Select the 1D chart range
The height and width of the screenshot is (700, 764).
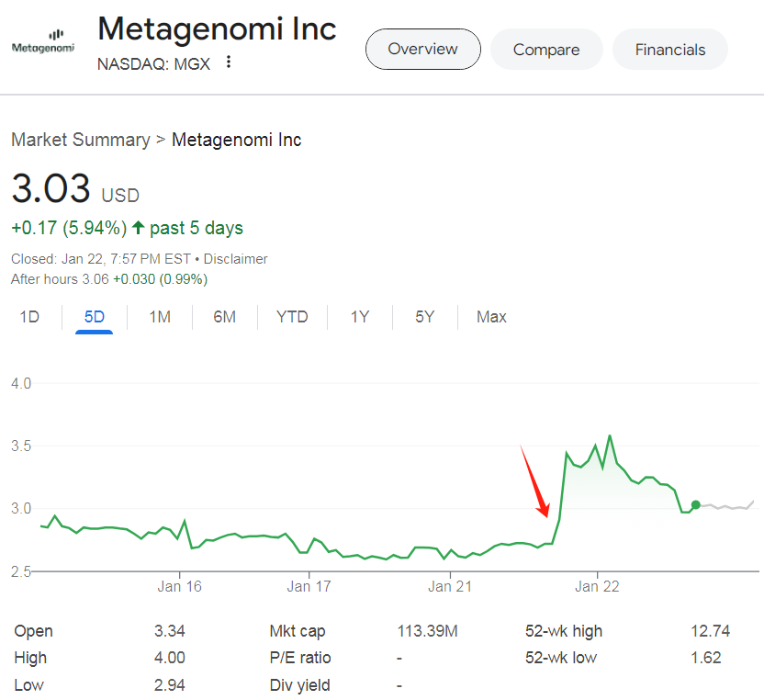[30, 317]
